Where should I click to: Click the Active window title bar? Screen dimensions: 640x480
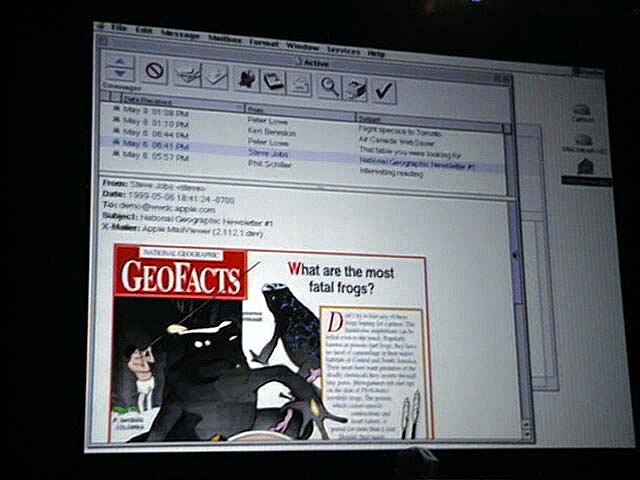point(304,61)
